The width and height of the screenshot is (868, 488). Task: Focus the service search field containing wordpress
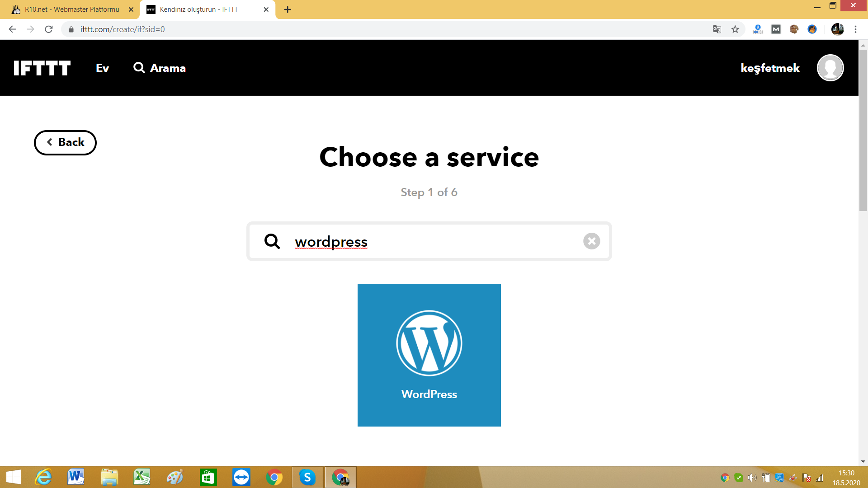429,241
